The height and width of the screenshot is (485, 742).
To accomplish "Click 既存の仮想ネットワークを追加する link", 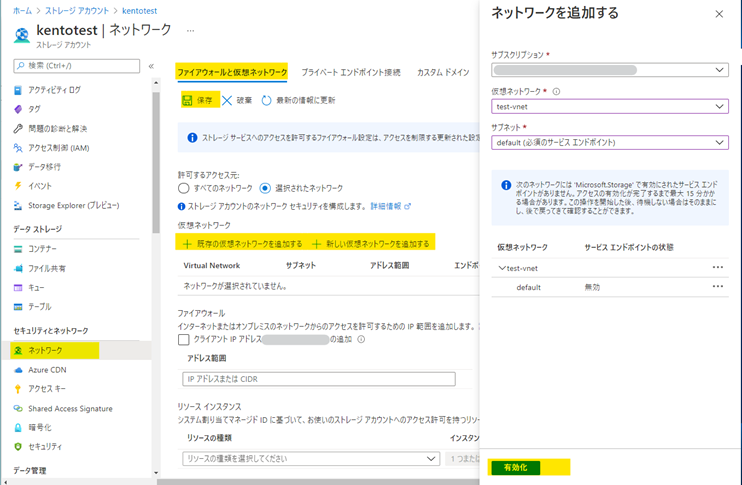I will [242, 243].
